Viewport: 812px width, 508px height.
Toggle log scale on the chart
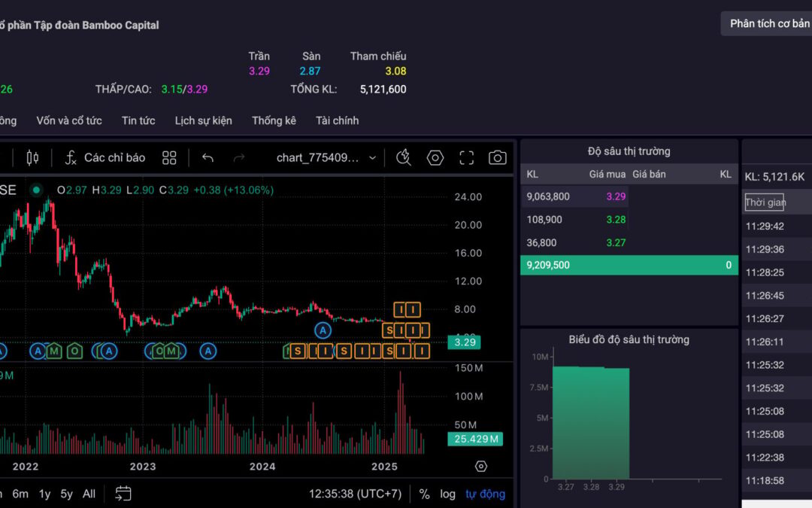(x=448, y=494)
